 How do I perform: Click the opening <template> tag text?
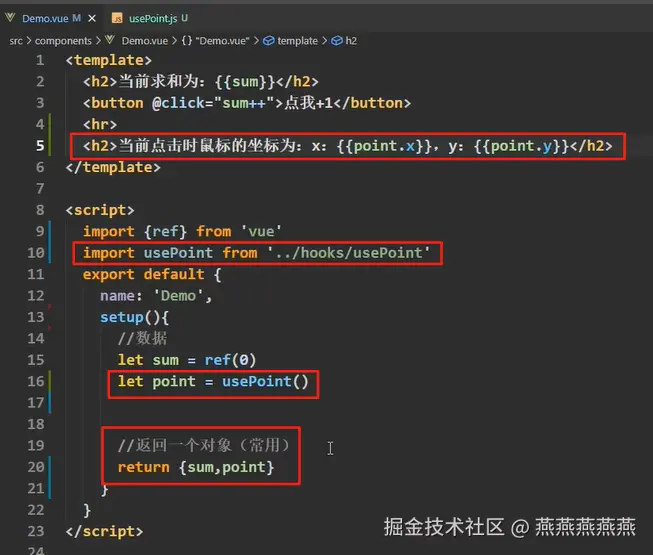pos(108,60)
